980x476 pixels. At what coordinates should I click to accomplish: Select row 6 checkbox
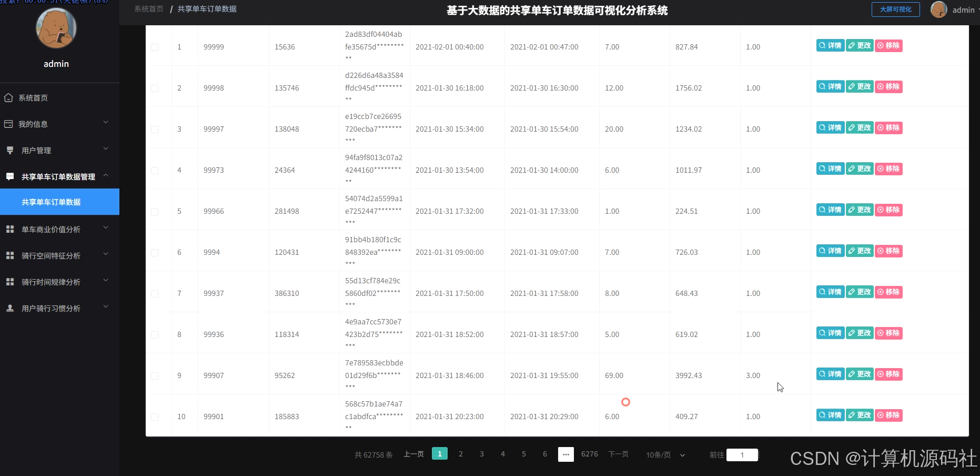click(155, 253)
